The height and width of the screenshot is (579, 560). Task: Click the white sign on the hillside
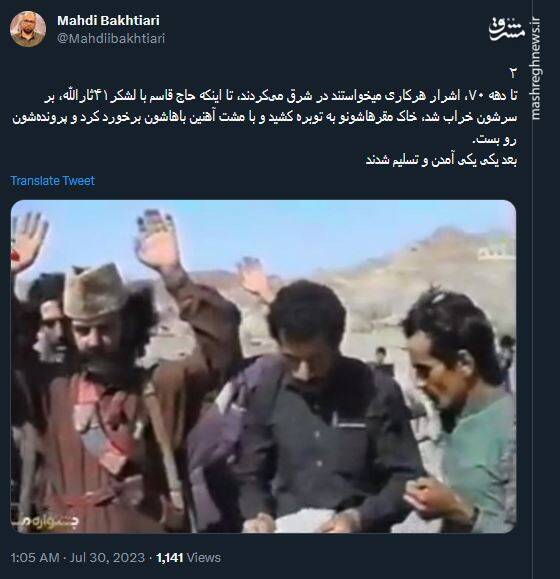click(x=496, y=253)
